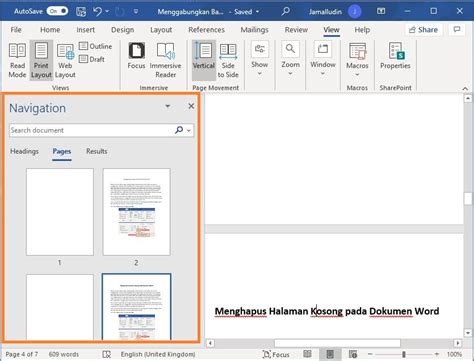Click Print Layout icon in status bar
Screen dimensions: 474x361
(330, 354)
